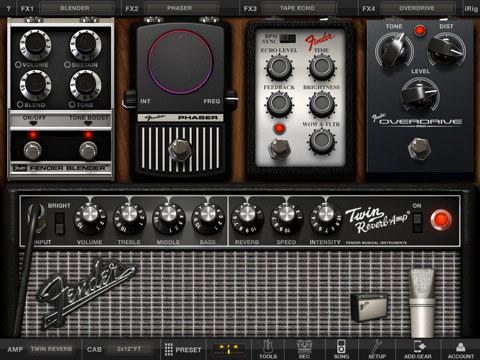Screen dimensions: 480x360
Task: Click the help question mark icon
Action: tap(8, 8)
